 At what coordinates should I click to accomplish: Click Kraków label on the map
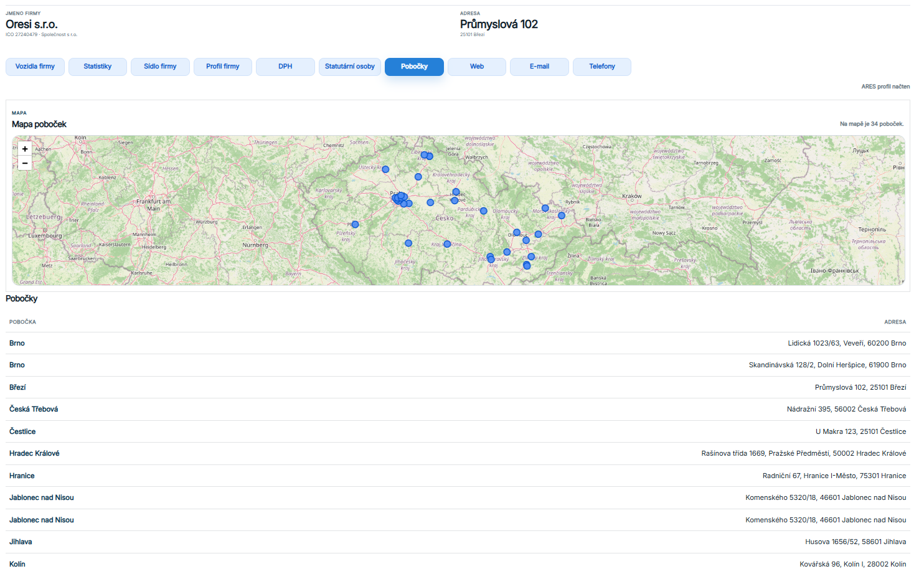pos(632,196)
